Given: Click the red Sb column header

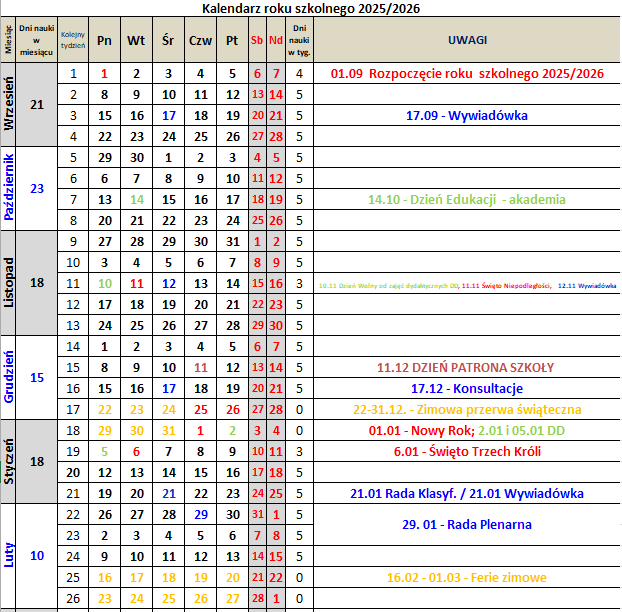Looking at the screenshot, I should 257,40.
